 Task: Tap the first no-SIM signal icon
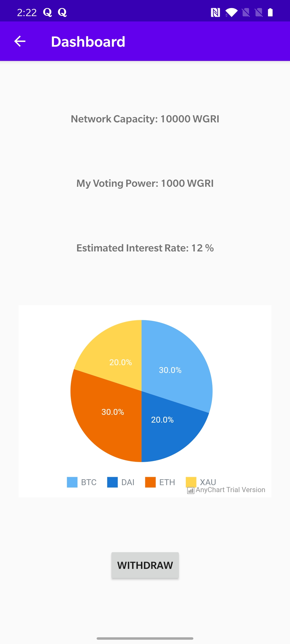point(246,12)
